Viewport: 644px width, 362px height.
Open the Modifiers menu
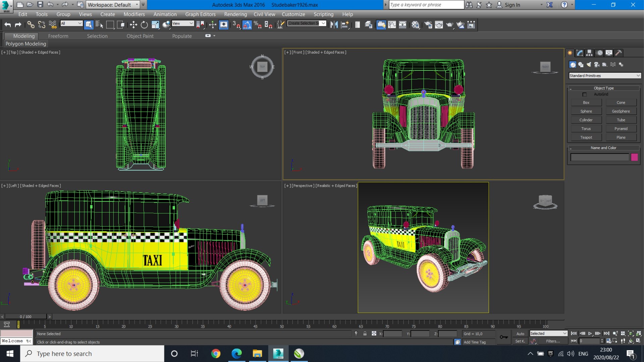click(x=134, y=14)
